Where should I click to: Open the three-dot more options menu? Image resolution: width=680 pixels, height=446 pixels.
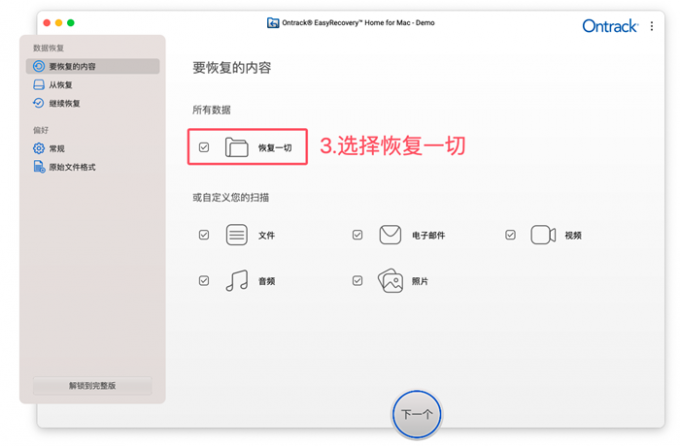(651, 26)
